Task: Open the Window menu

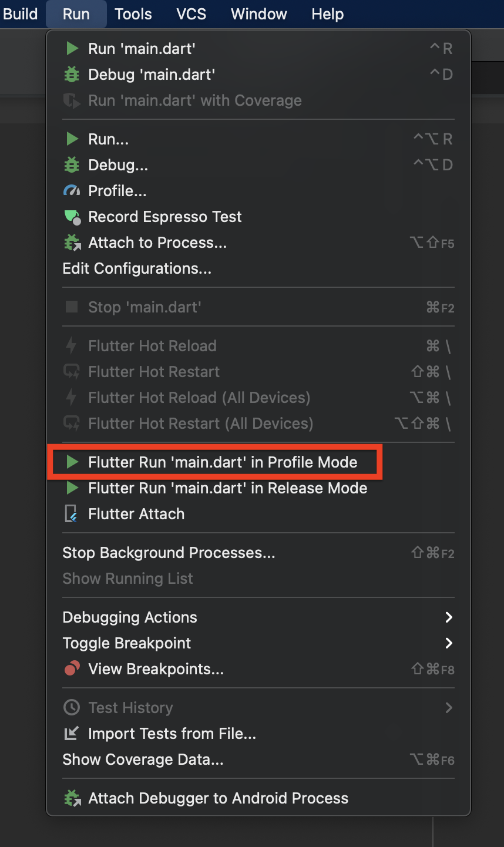Action: point(258,14)
